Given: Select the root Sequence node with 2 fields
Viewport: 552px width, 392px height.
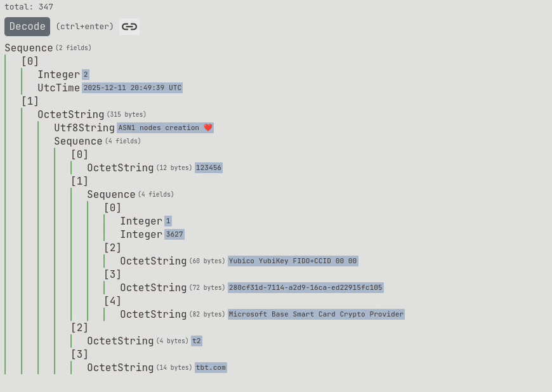Looking at the screenshot, I should pyautogui.click(x=29, y=48).
